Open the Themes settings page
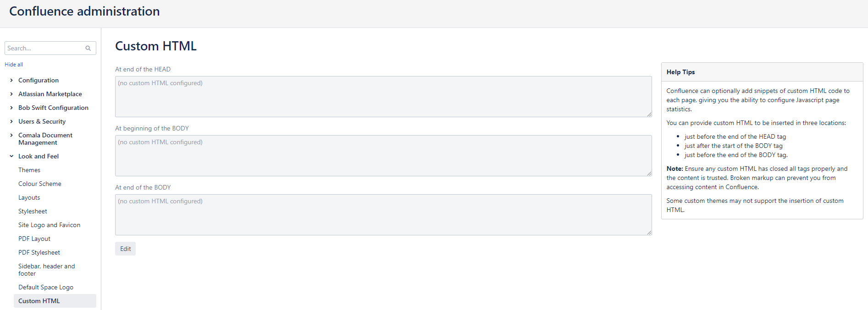868x310 pixels. (x=29, y=170)
